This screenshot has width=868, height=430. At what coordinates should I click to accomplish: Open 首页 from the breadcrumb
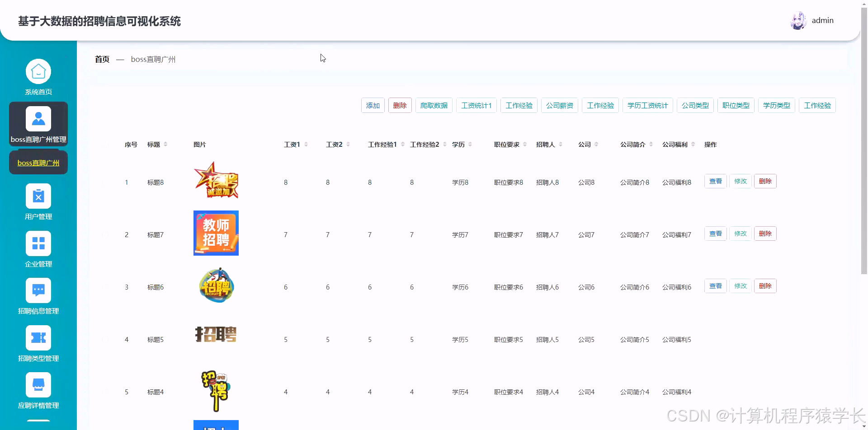click(101, 59)
